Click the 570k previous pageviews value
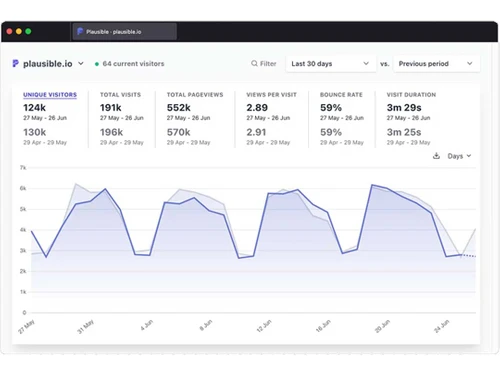Screen dimensions: 500x375 (179, 132)
